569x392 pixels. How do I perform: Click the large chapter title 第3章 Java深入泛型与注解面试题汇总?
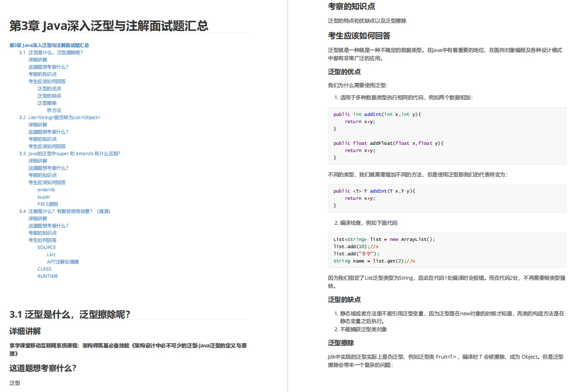pos(109,26)
